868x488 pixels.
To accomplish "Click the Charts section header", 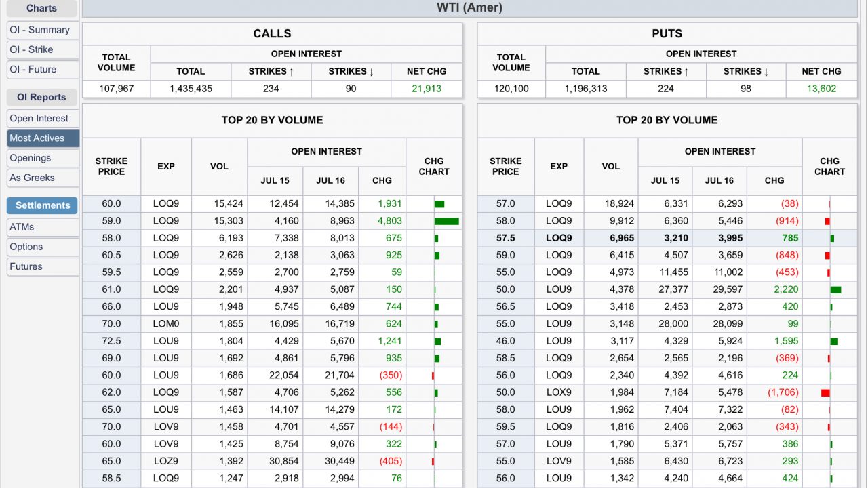I will pyautogui.click(x=42, y=9).
